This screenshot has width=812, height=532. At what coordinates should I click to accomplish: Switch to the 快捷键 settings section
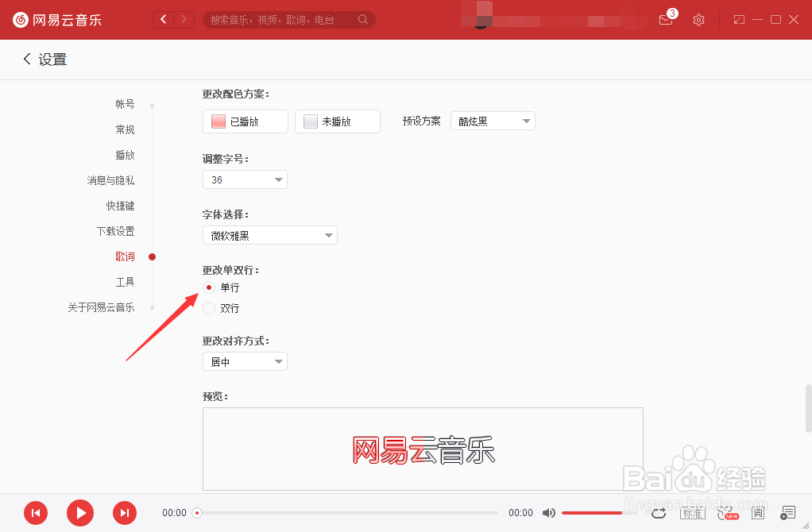[120, 206]
